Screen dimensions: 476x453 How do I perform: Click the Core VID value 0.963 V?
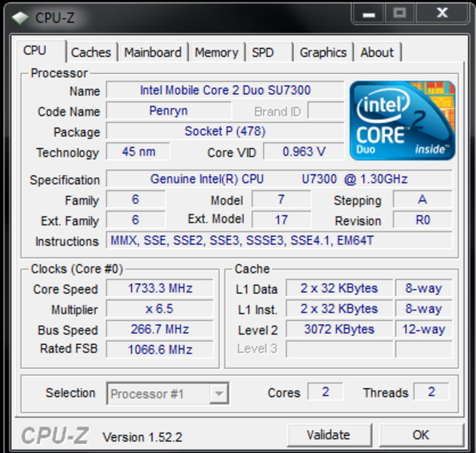coord(304,152)
